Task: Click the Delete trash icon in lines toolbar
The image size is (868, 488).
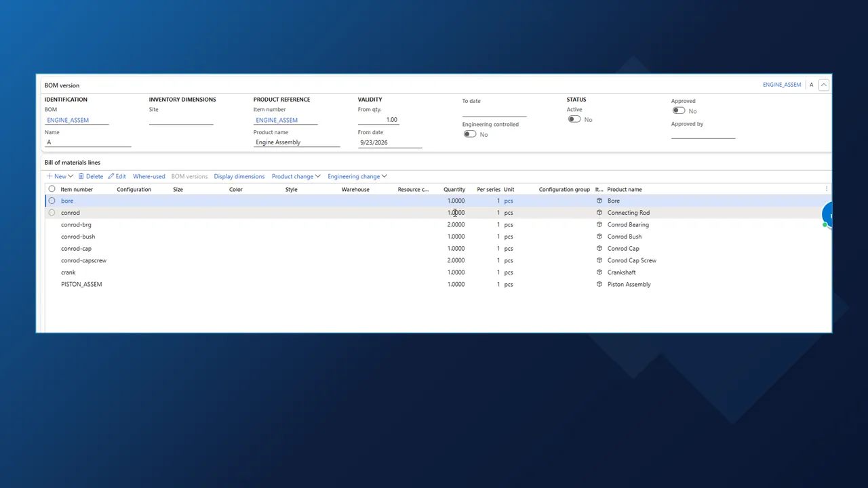Action: [x=81, y=176]
